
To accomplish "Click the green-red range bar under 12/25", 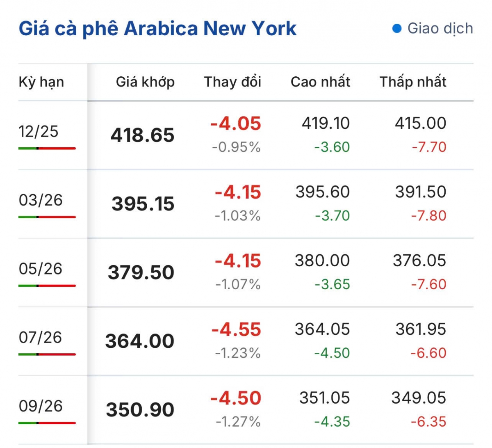I will [47, 148].
